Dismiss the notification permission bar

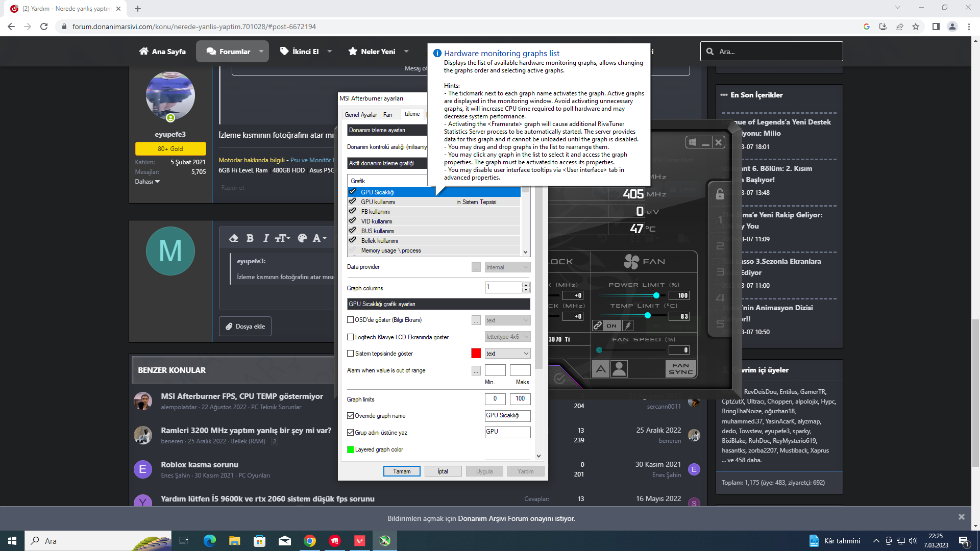[x=962, y=517]
